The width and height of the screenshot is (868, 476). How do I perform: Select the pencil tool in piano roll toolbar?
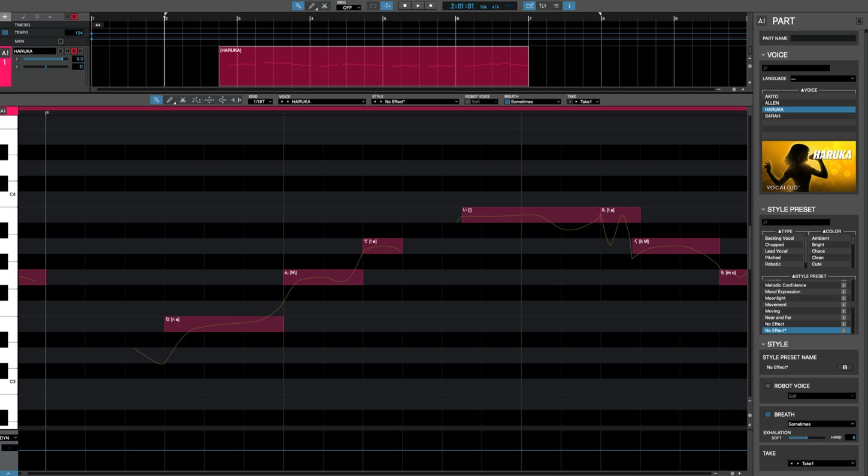pyautogui.click(x=170, y=100)
